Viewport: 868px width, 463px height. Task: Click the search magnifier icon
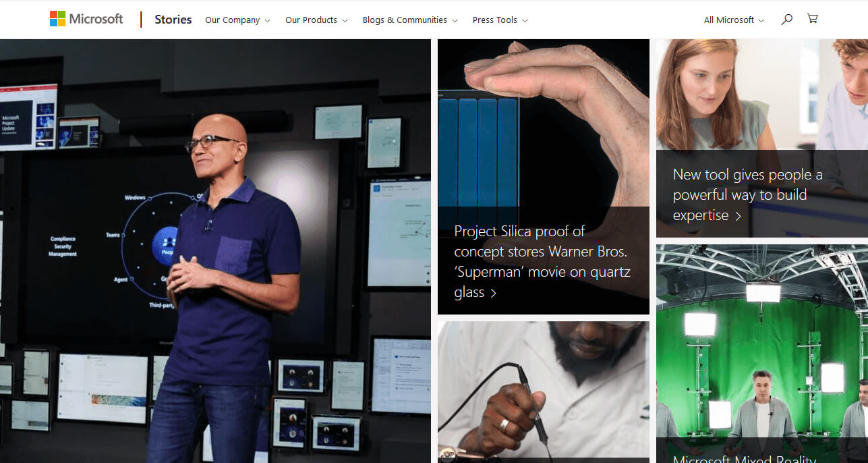click(786, 19)
